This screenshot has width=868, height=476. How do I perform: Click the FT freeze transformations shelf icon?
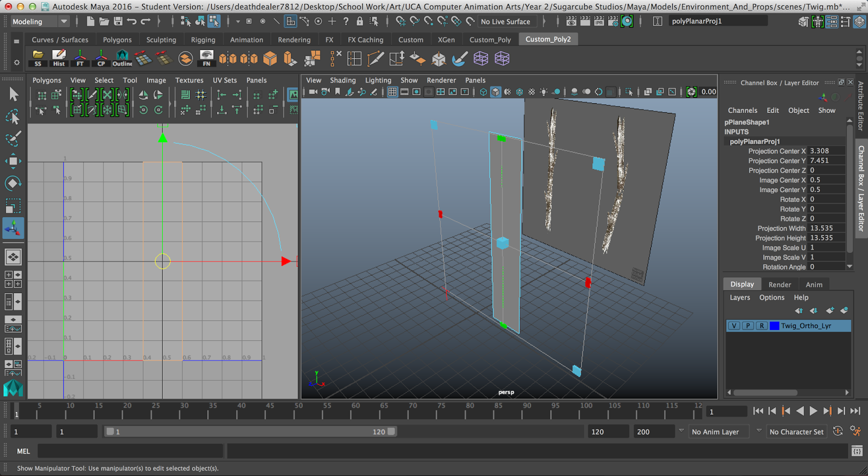point(80,58)
